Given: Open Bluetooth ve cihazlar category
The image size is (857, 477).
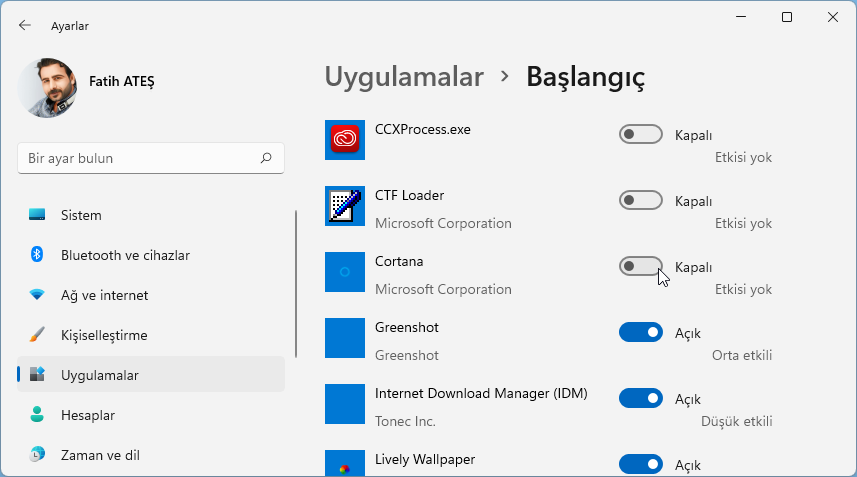Looking at the screenshot, I should [151, 255].
